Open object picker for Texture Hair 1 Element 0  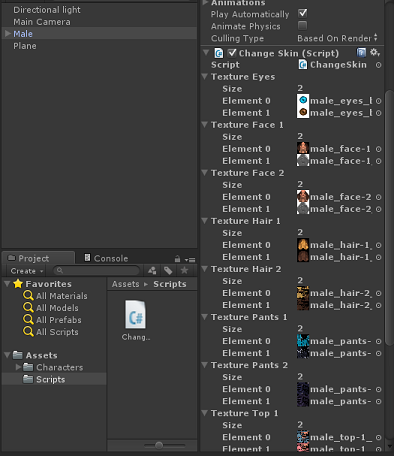click(x=378, y=245)
